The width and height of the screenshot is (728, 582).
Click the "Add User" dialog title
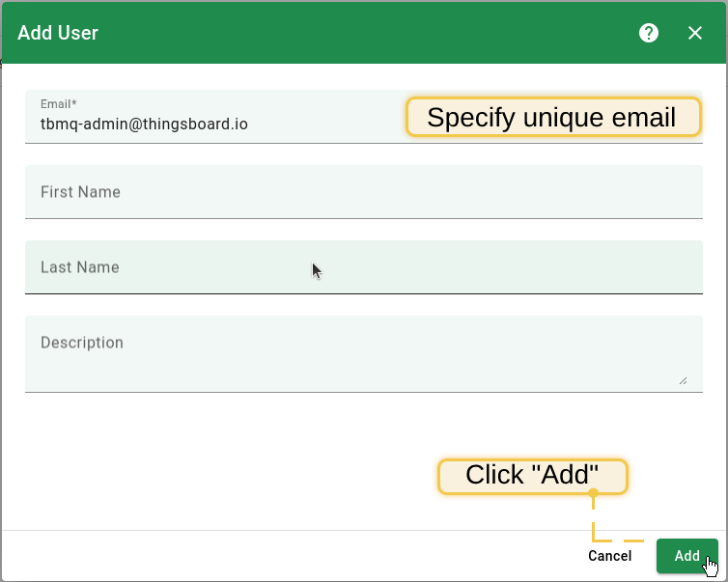coord(58,33)
